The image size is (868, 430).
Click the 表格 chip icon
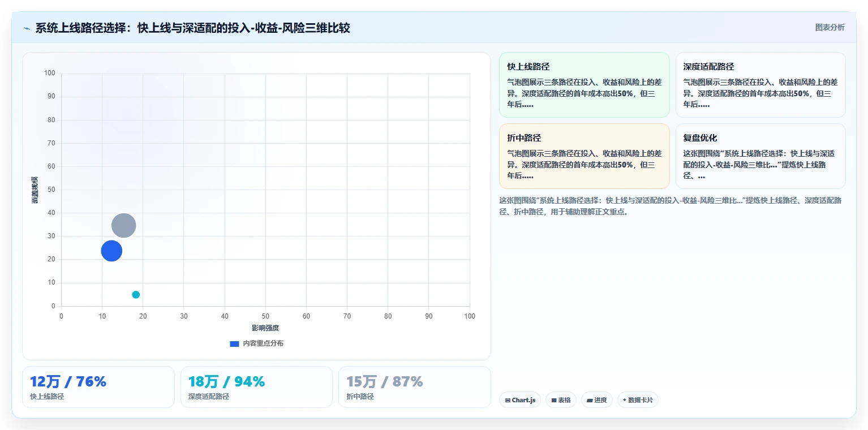(554, 401)
